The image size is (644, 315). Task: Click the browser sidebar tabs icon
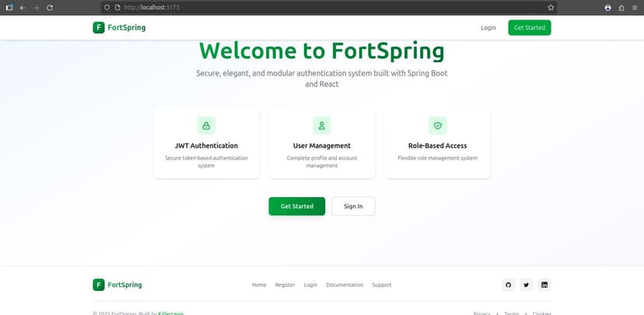[x=9, y=8]
